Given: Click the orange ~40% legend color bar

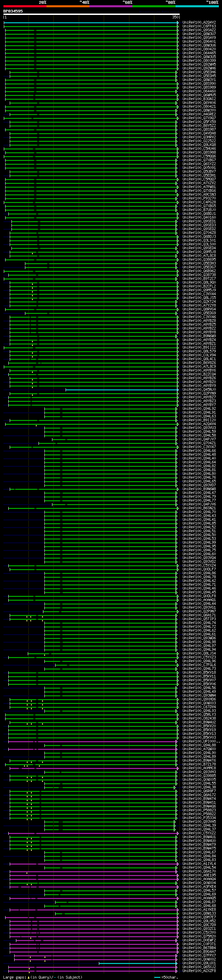Looking at the screenshot, I should coord(68,6).
